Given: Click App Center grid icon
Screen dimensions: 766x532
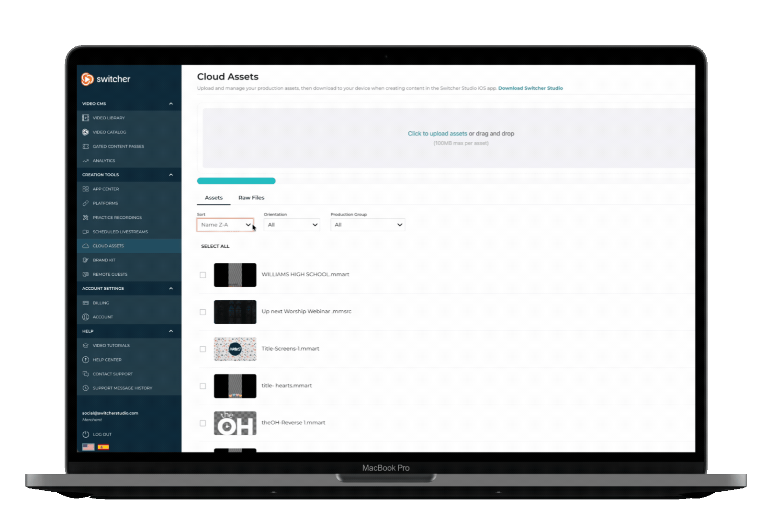Looking at the screenshot, I should [x=86, y=189].
